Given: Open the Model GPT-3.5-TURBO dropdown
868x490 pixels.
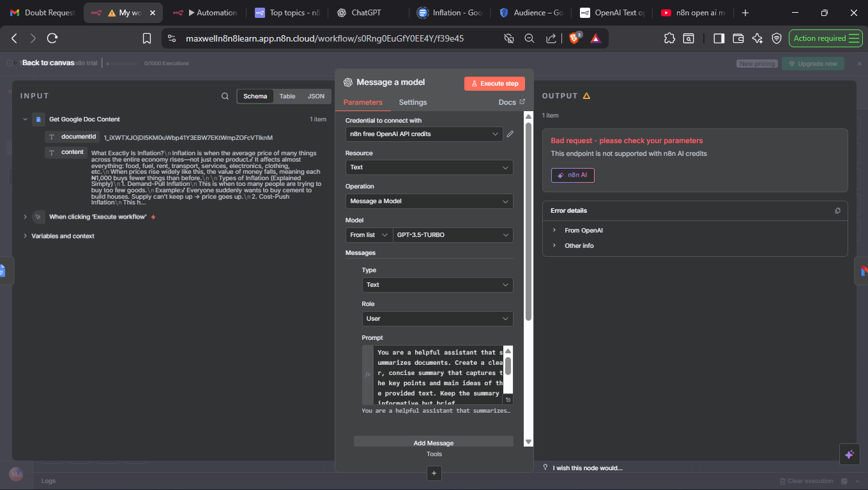Looking at the screenshot, I should [x=453, y=235].
